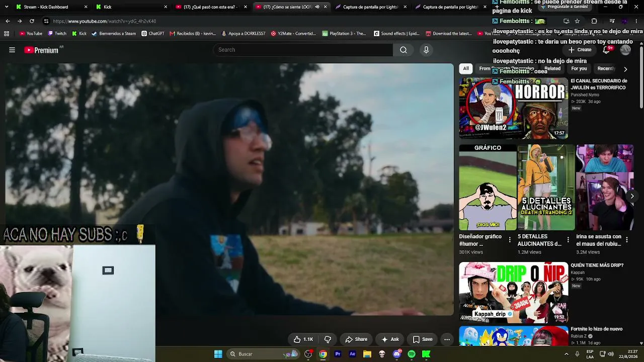Launch Premiere Pro from the taskbar
This screenshot has width=644, height=362.
click(338, 354)
